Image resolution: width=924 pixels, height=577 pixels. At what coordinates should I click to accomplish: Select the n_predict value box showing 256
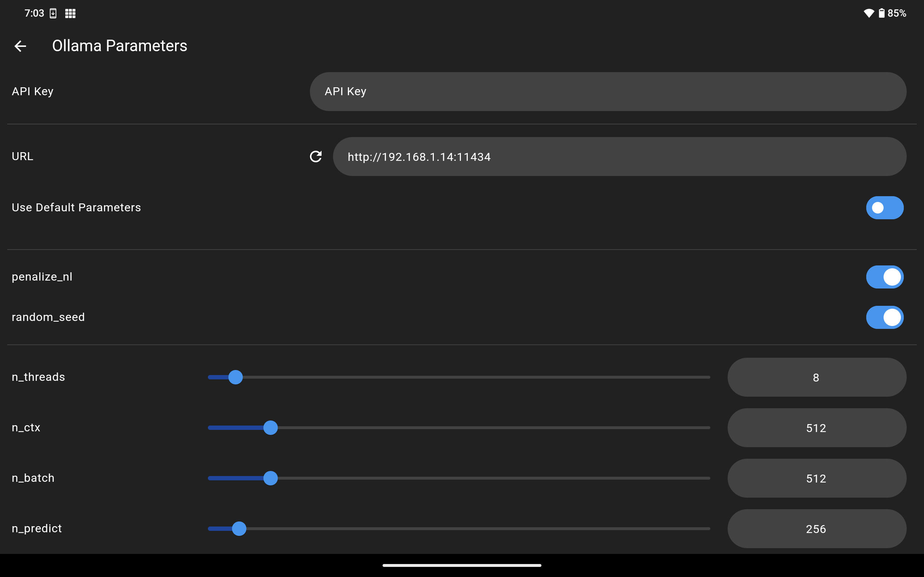[816, 529]
